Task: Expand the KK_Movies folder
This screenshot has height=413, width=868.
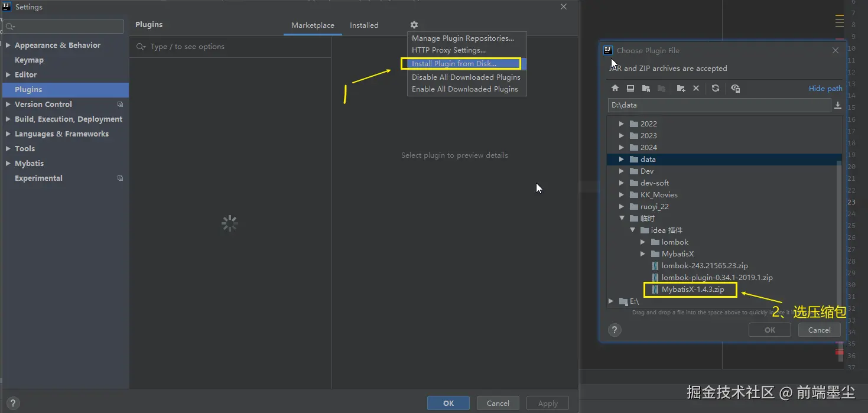Action: coord(621,195)
